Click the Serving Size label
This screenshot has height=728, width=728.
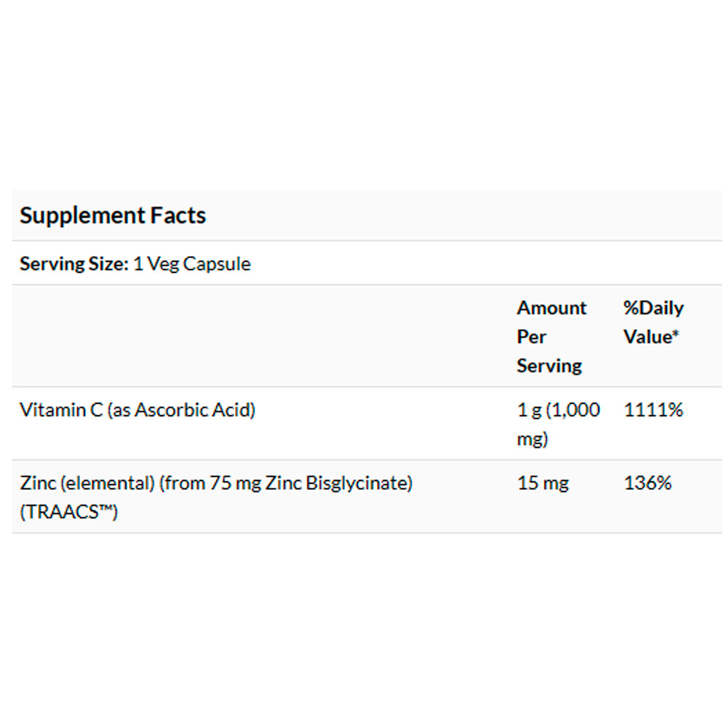click(74, 264)
